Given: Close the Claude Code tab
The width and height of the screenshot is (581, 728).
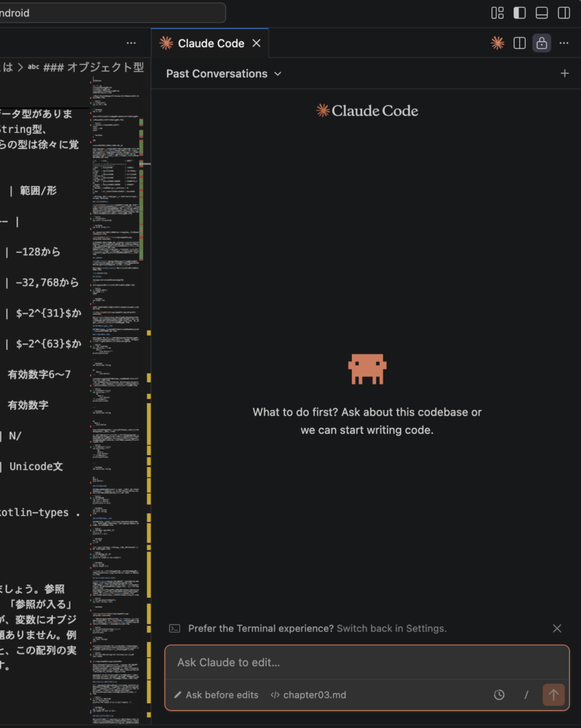Looking at the screenshot, I should coord(257,43).
